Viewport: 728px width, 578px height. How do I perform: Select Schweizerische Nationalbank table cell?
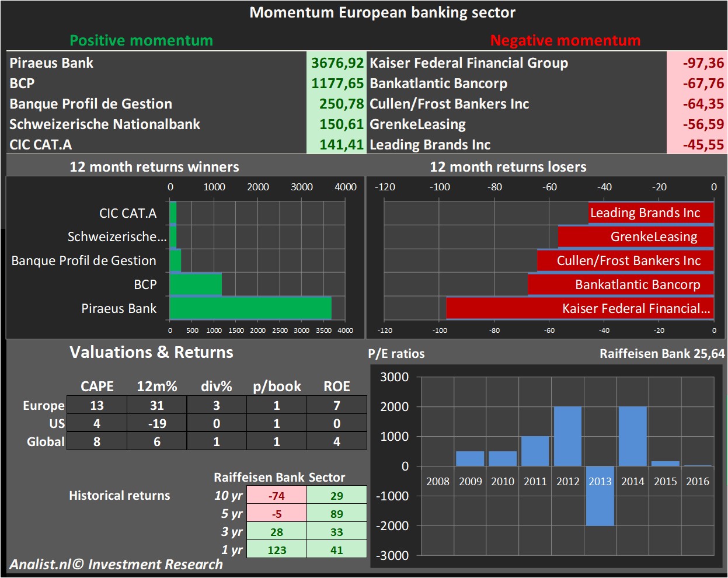156,124
